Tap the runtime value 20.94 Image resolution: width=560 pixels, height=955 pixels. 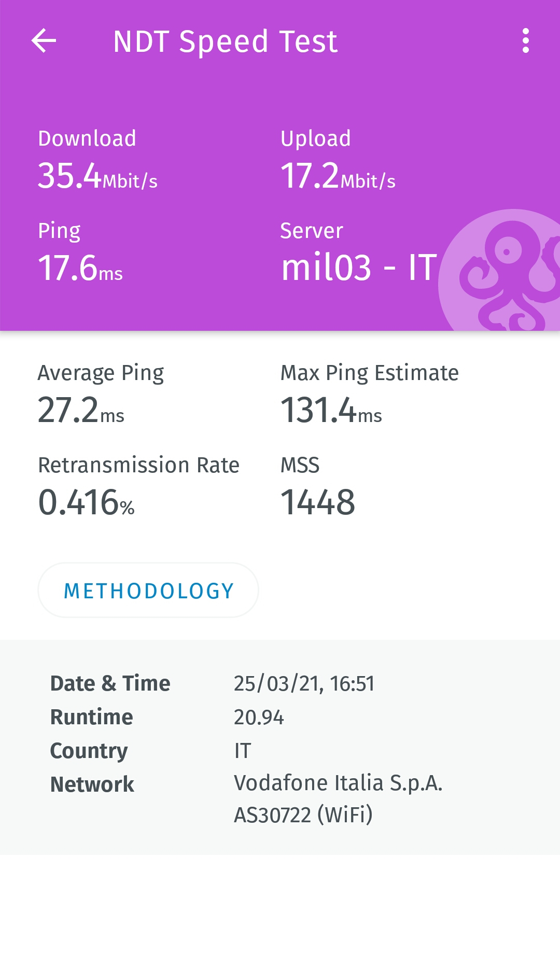click(x=259, y=718)
